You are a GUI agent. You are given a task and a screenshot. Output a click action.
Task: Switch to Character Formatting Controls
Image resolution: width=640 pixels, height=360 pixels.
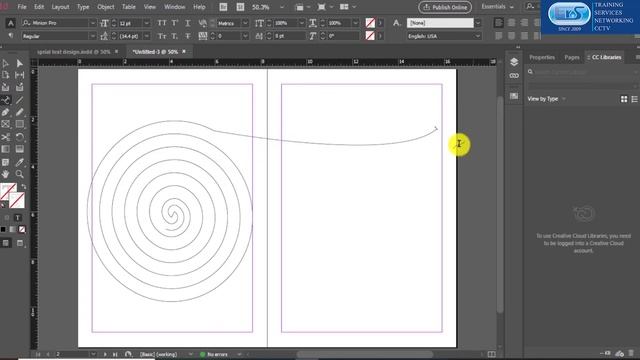point(11,23)
